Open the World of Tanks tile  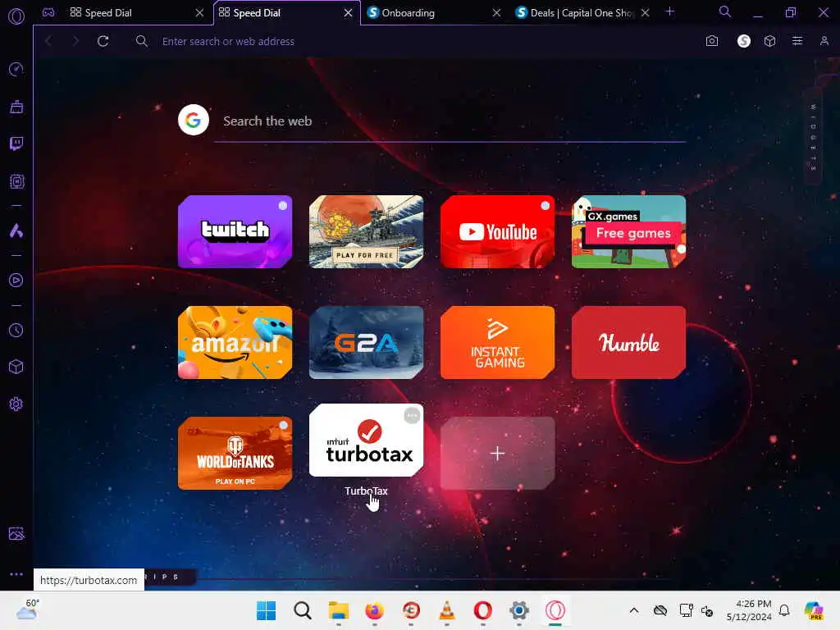(235, 453)
